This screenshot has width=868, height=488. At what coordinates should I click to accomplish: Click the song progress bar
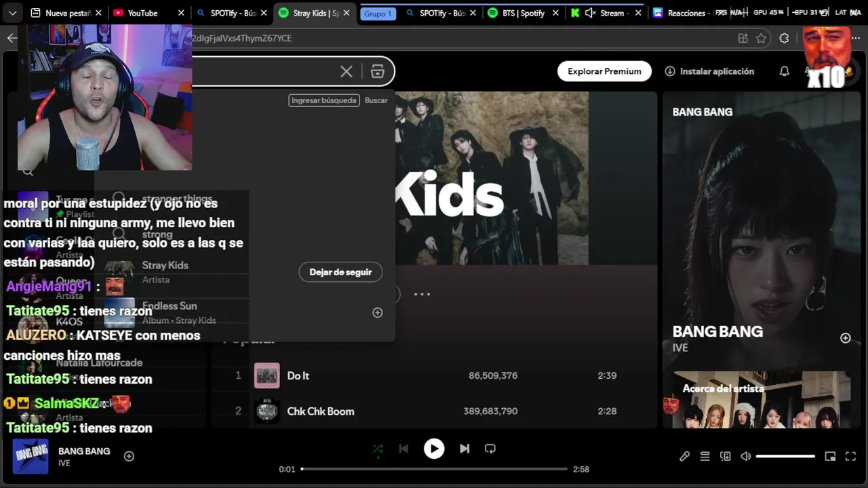click(x=434, y=469)
